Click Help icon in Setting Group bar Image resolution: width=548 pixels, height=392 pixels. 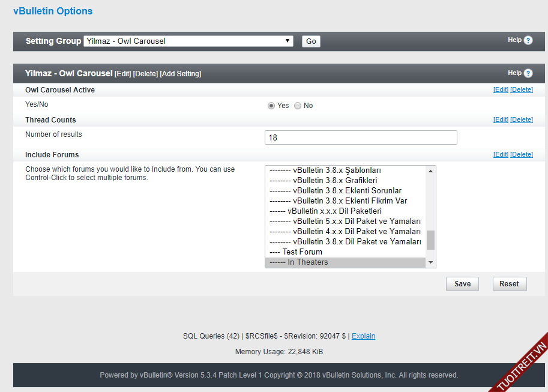(x=528, y=40)
